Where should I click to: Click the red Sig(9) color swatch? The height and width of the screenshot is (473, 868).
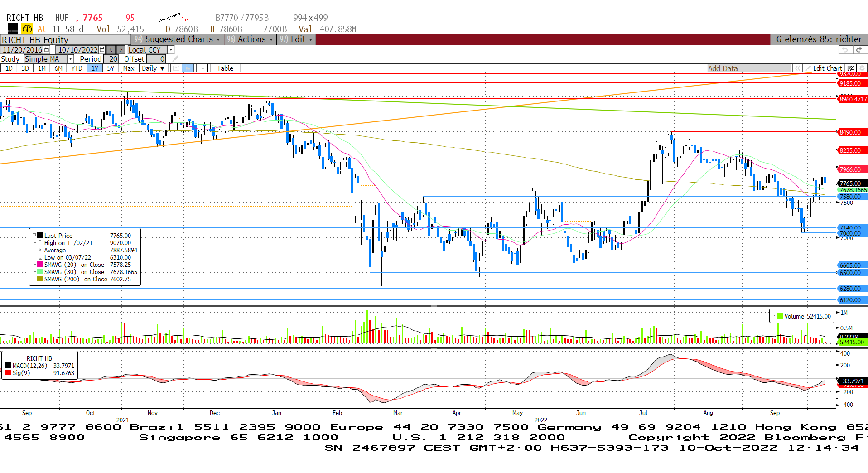click(8, 373)
